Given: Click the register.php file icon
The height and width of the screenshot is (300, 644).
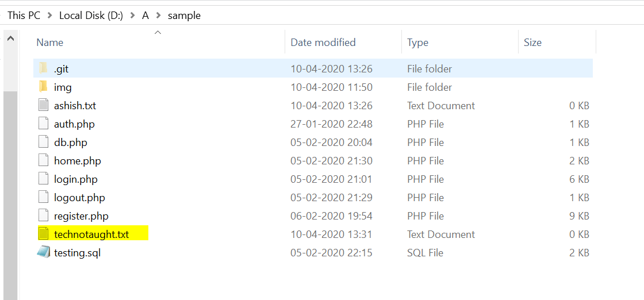Looking at the screenshot, I should (44, 216).
